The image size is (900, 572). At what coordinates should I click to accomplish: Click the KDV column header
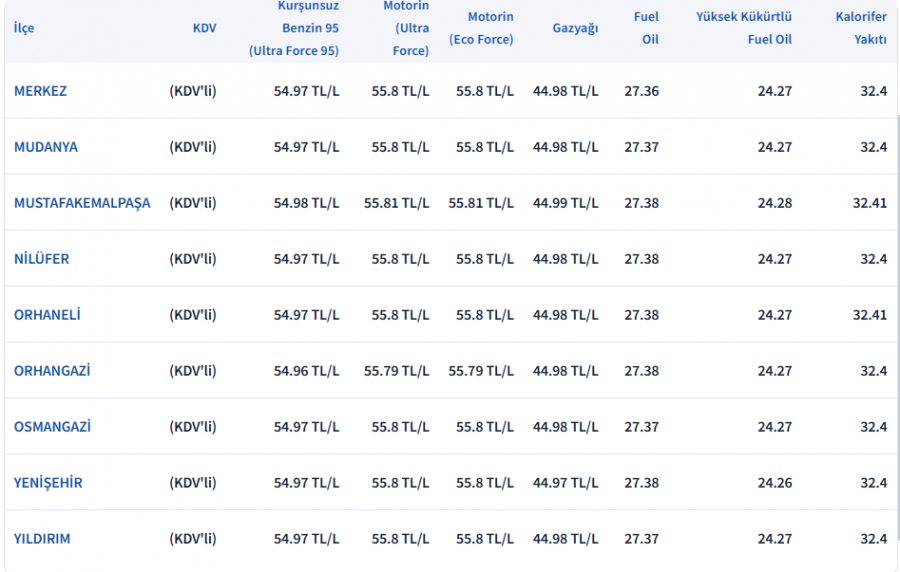204,28
